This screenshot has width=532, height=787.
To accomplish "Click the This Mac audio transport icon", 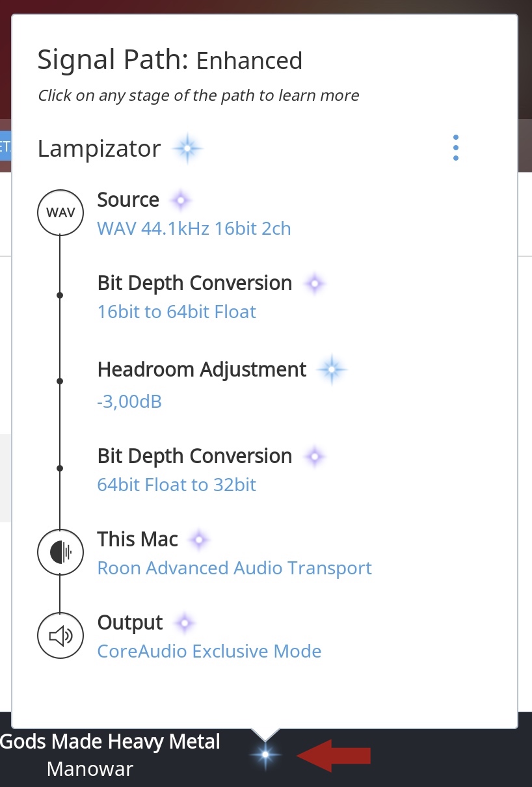I will (60, 552).
